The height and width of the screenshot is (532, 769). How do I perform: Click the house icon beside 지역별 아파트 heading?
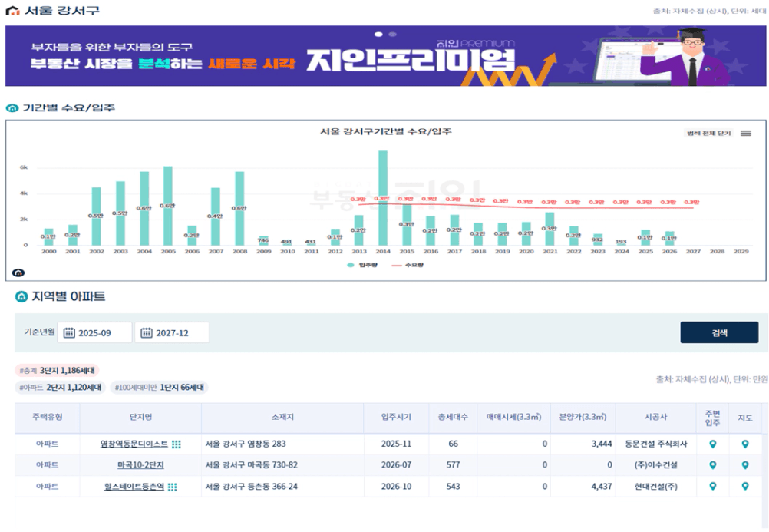(21, 296)
